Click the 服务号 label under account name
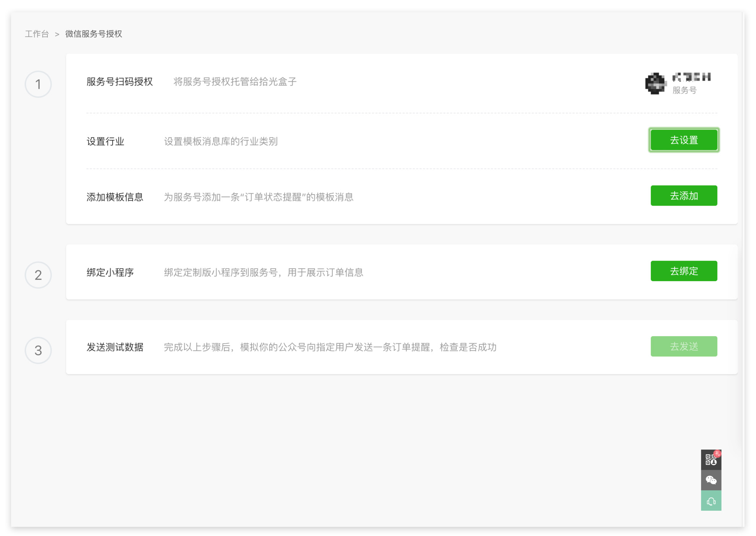 point(684,91)
